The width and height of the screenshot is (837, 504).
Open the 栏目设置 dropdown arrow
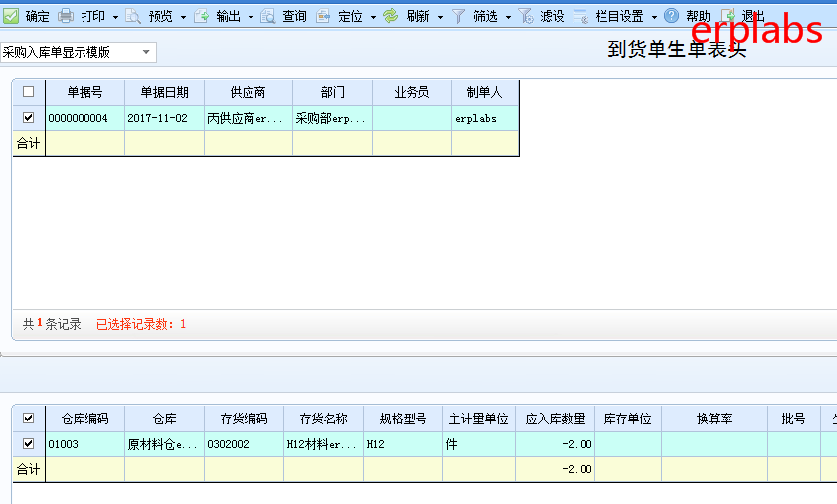click(654, 17)
